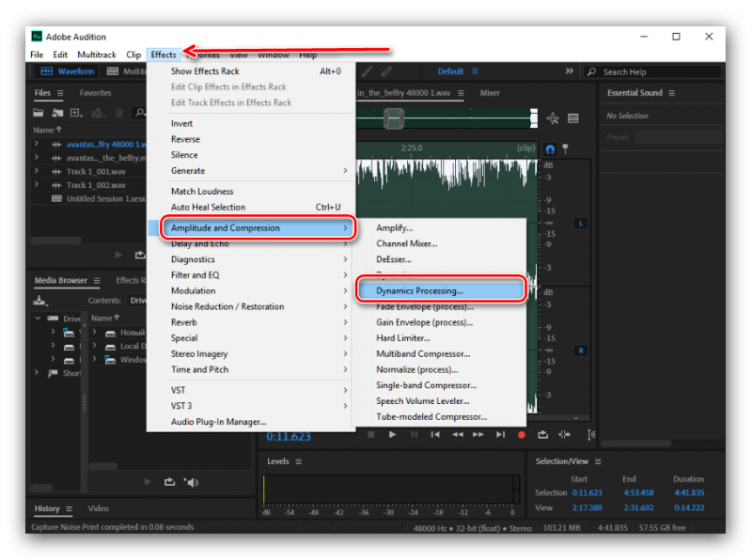Open the Generate submenu
Image resolution: width=752 pixels, height=560 pixels.
[x=258, y=171]
